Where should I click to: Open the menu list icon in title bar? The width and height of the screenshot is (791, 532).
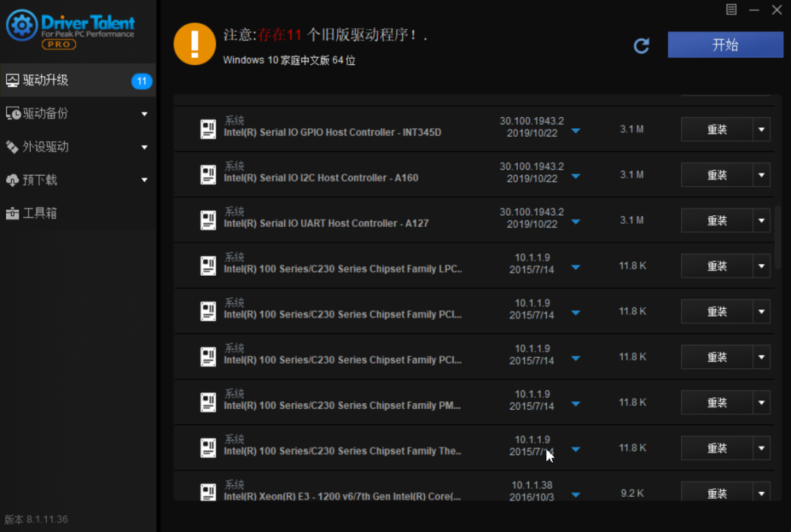731,10
